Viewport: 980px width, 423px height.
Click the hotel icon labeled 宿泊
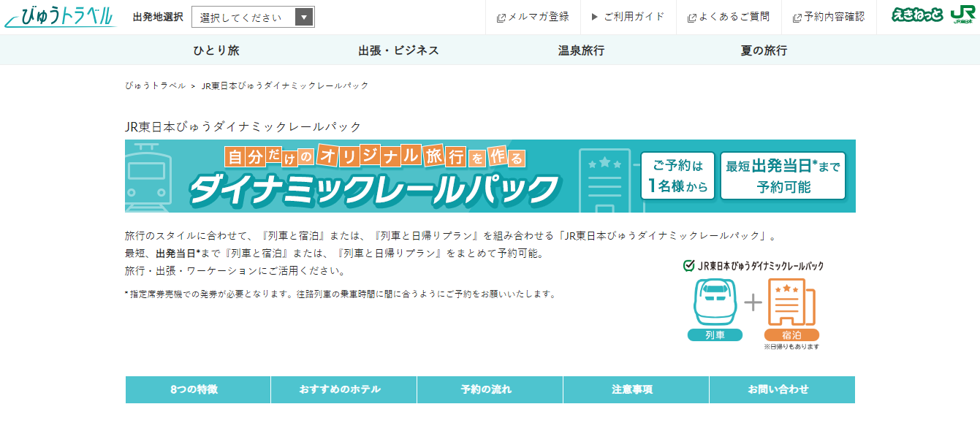point(791,302)
